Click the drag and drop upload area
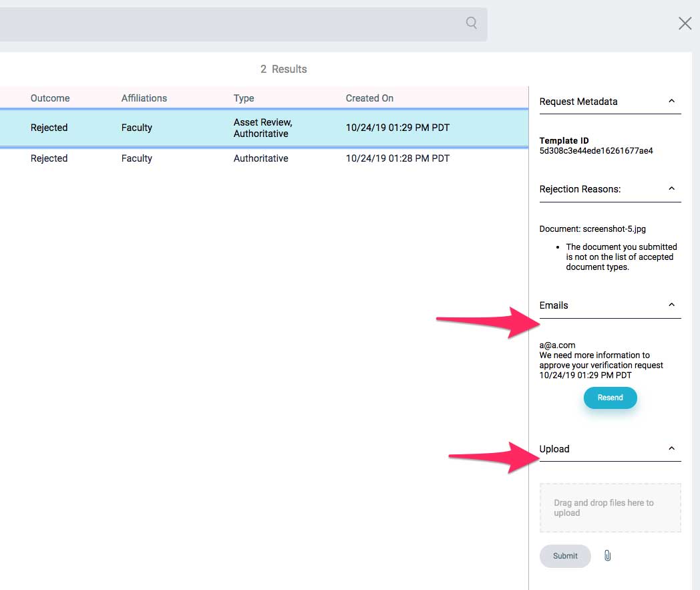Viewport: 700px width, 590px height. click(x=610, y=507)
